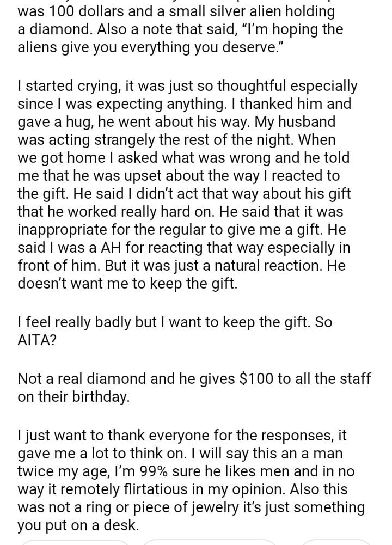Click the partially visible right pill button

point(336,542)
